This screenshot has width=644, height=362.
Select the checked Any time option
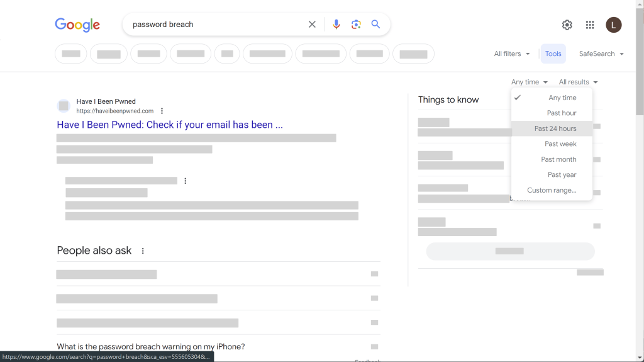coord(552,98)
